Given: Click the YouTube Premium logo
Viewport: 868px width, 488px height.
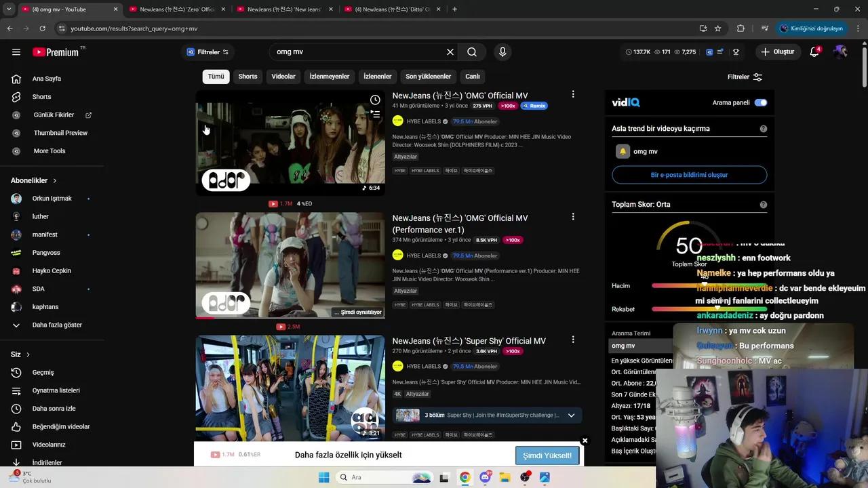Looking at the screenshot, I should point(56,52).
